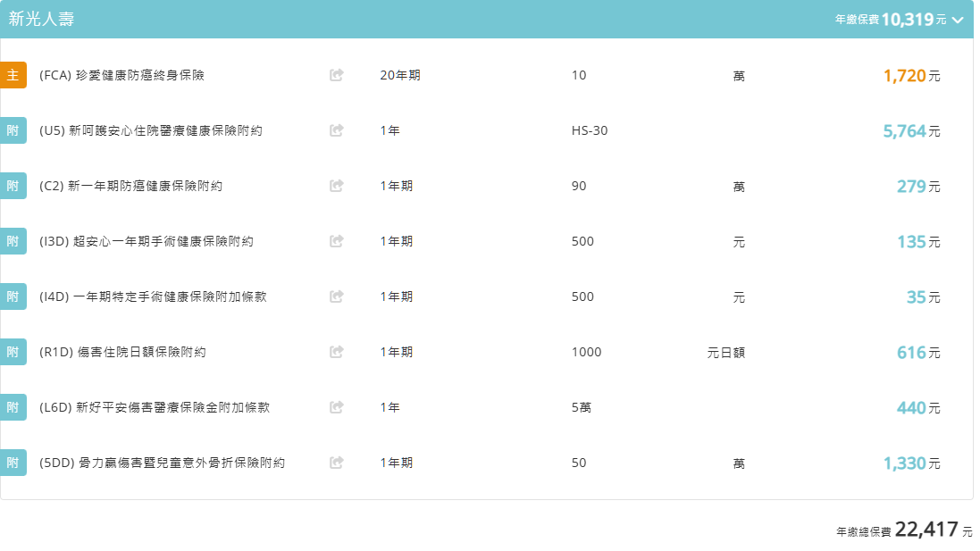Click share icon beside 5DD 骨力贏傷害暨兒童意外骨折
Viewport: 980px width, 551px height.
coord(336,463)
